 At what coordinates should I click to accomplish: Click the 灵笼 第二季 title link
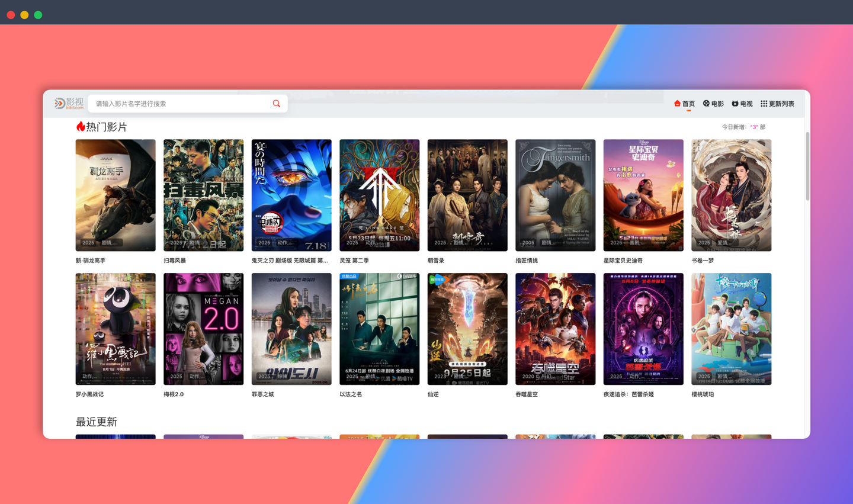[355, 261]
